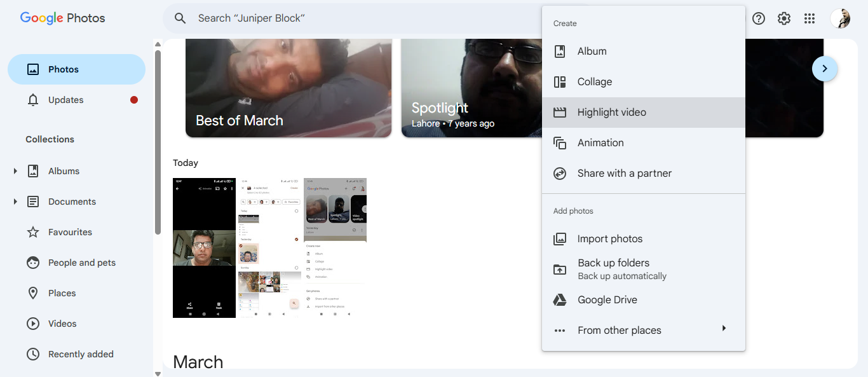Choose Animation from the Create menu

(x=600, y=142)
